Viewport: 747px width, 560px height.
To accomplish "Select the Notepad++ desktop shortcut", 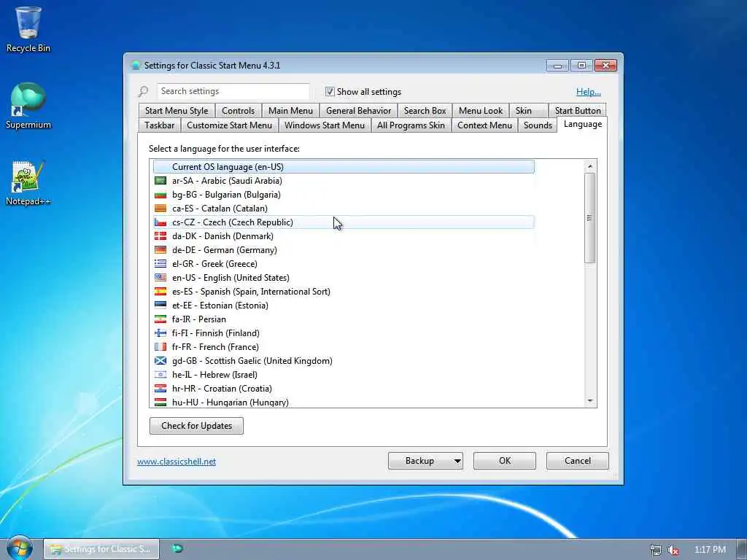I will coord(28,183).
